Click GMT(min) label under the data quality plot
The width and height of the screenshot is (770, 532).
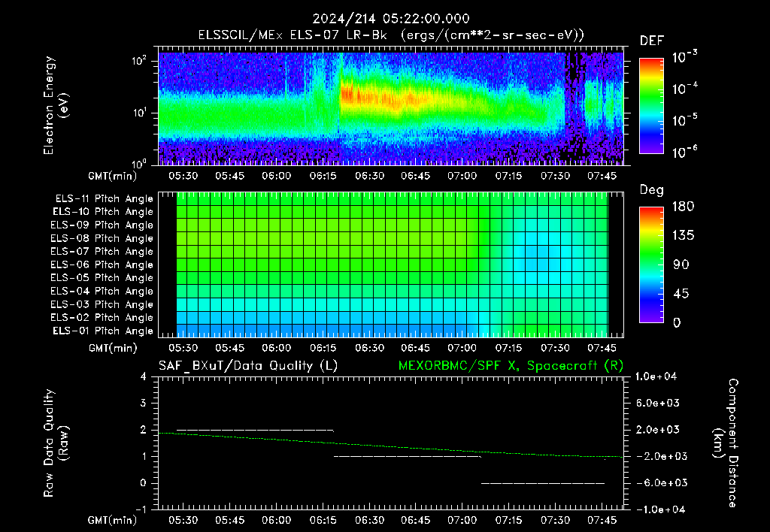113,520
